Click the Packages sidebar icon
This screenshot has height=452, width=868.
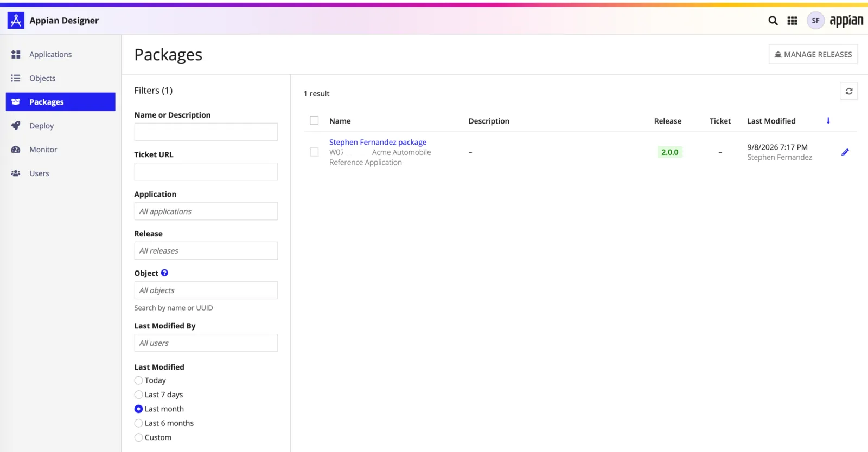16,102
